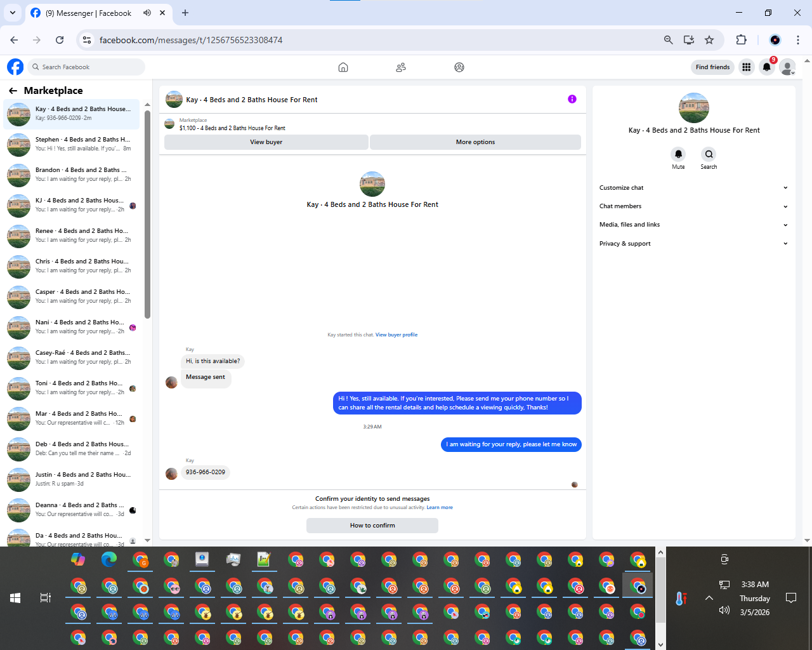Open the purple conversation information icon
The height and width of the screenshot is (650, 812).
tap(572, 99)
